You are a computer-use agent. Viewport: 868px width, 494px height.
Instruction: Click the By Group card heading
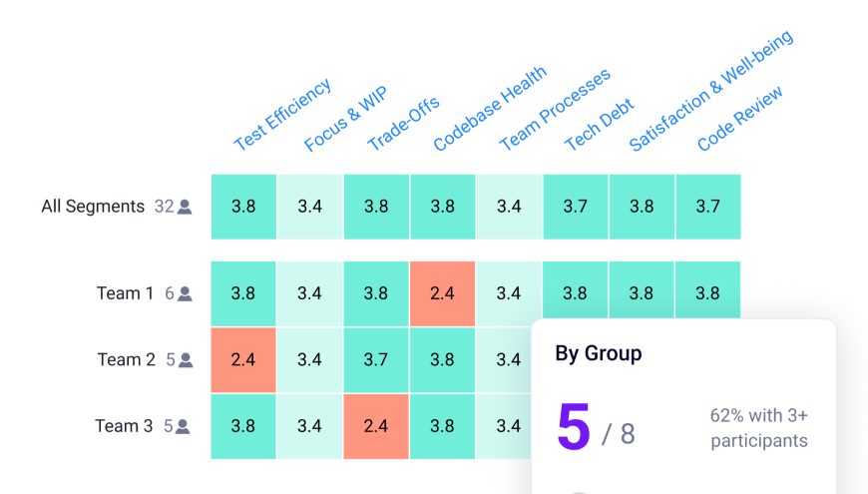(x=599, y=353)
